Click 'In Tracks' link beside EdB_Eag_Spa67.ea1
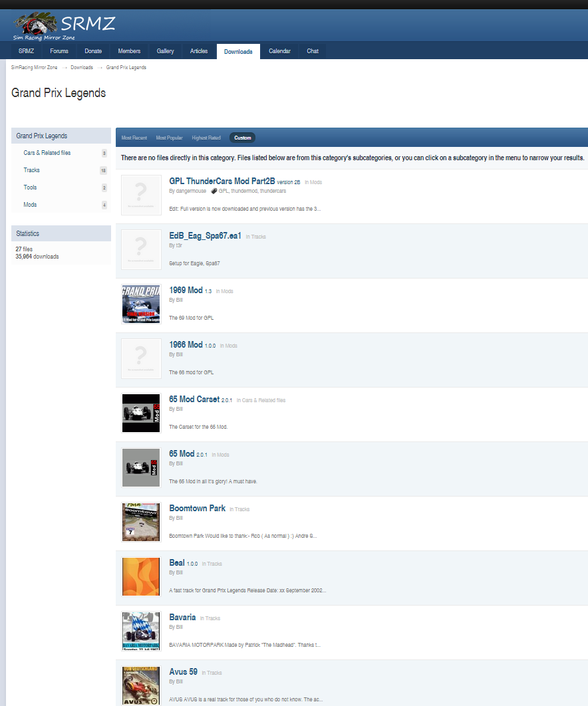This screenshot has width=588, height=706. pyautogui.click(x=256, y=237)
